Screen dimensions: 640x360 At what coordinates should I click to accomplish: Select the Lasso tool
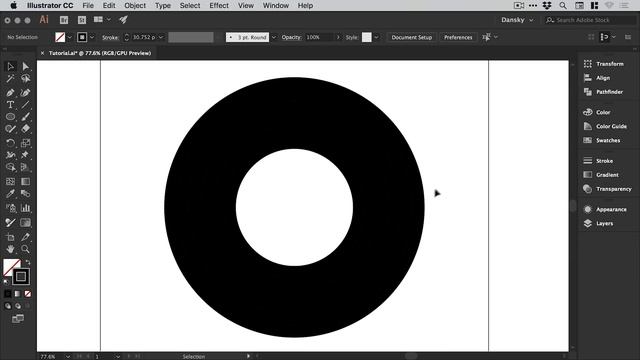pos(25,78)
